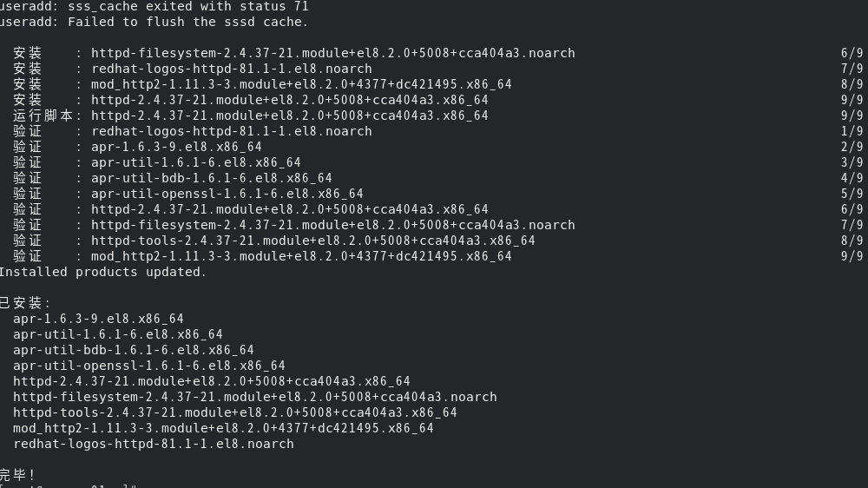Select the 安装 redhat-logos-httpd line
Viewport: 868px width, 488px height.
[231, 69]
